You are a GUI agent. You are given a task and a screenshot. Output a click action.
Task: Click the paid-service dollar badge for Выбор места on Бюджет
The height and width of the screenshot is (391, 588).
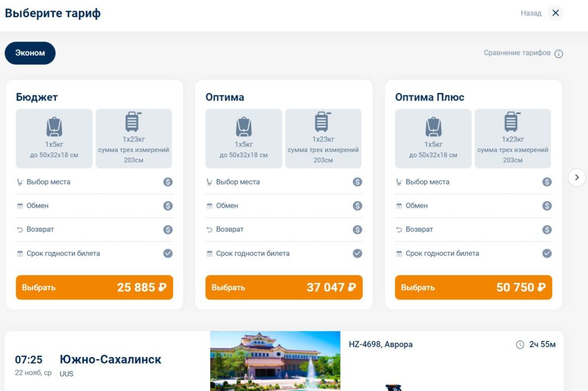[x=167, y=182]
